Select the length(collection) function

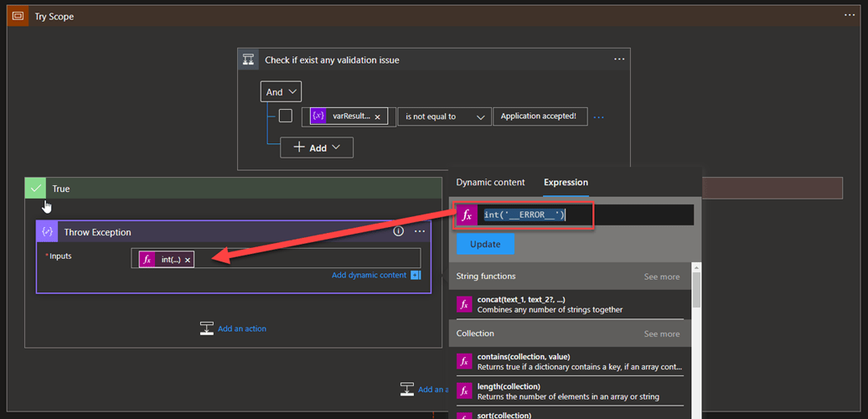tap(571, 391)
